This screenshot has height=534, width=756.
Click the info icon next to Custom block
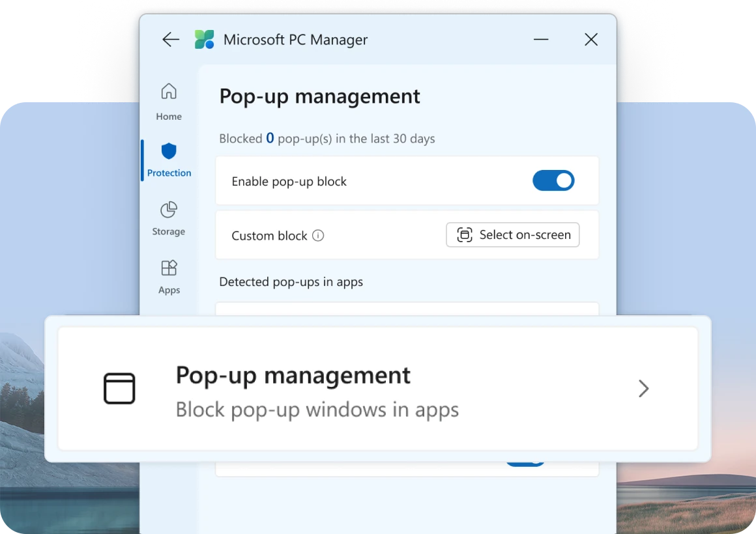[318, 236]
